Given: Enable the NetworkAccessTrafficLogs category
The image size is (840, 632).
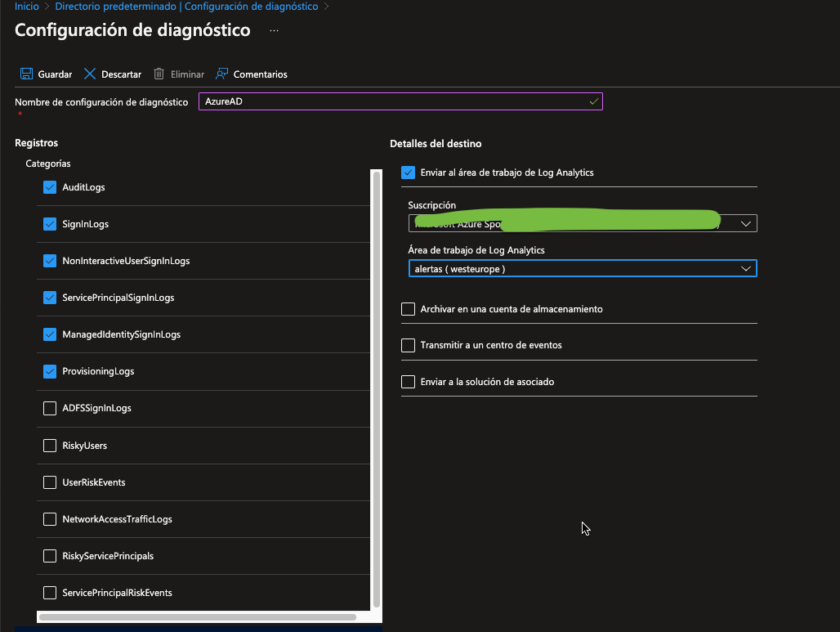Looking at the screenshot, I should (x=50, y=519).
